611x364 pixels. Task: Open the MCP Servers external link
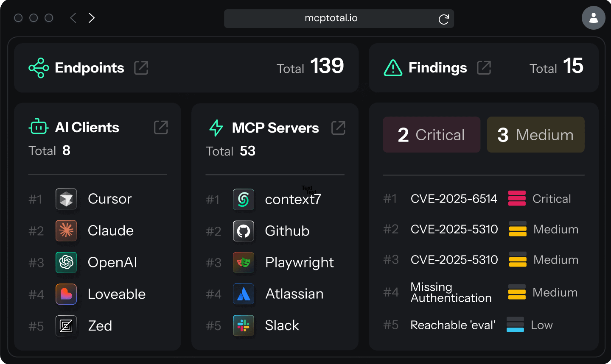point(338,128)
